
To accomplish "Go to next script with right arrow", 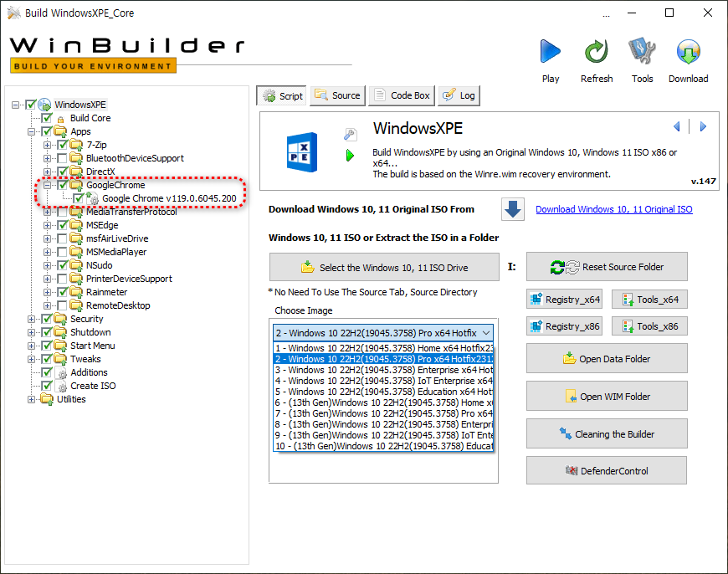I will [x=703, y=126].
